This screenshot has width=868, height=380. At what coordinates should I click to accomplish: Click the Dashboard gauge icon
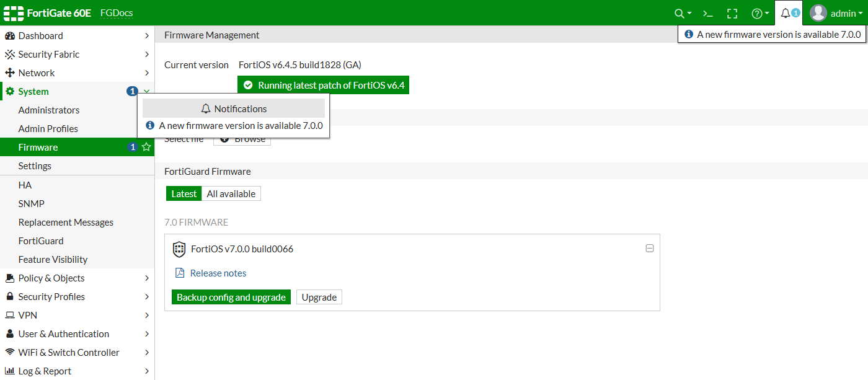[10, 36]
